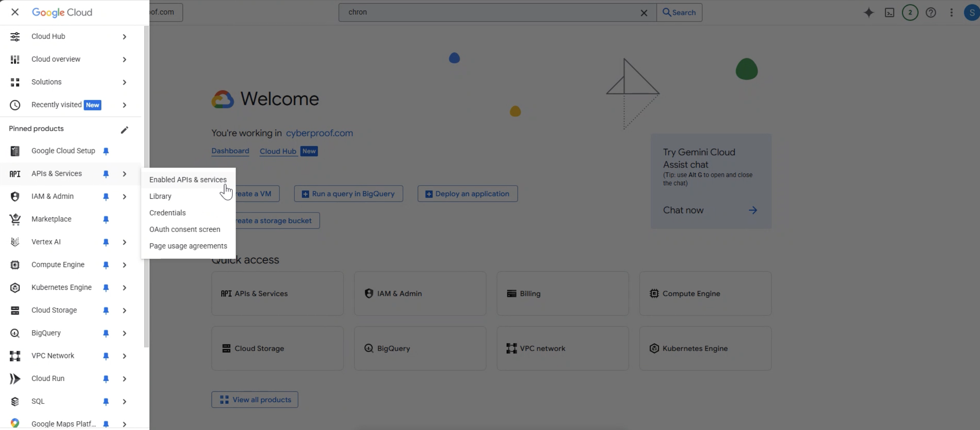
Task: Select Credentials in the APIs submenu
Action: (167, 213)
